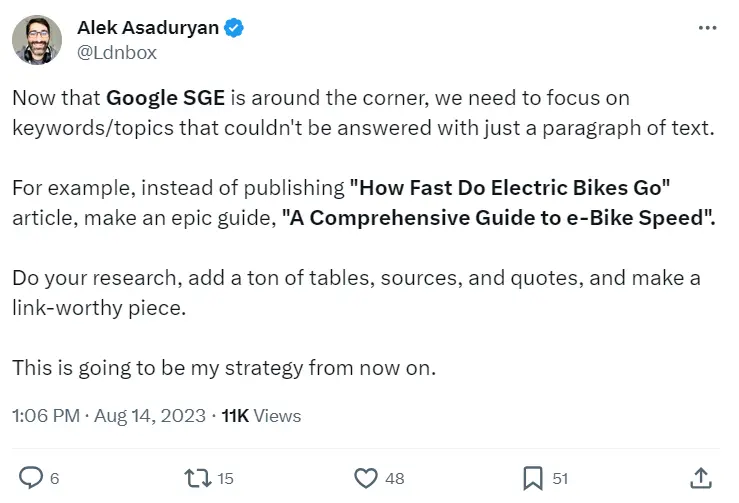The width and height of the screenshot is (739, 503).
Task: Click the reply count 6
Action: [x=54, y=478]
